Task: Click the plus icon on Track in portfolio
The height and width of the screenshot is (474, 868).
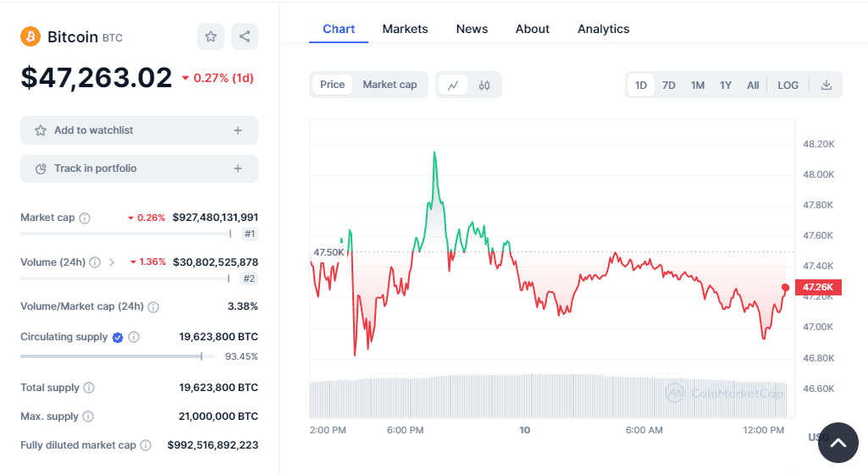Action: (238, 168)
